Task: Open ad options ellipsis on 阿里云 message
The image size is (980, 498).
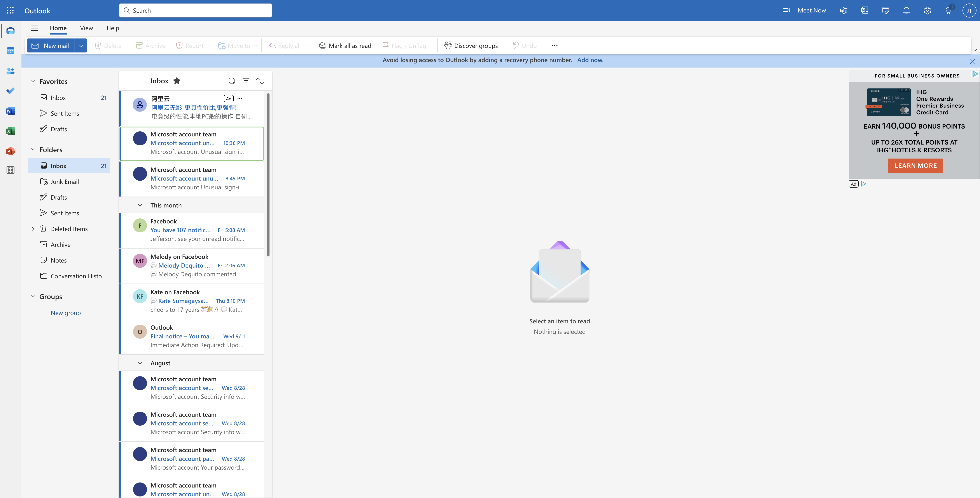Action: click(x=240, y=98)
